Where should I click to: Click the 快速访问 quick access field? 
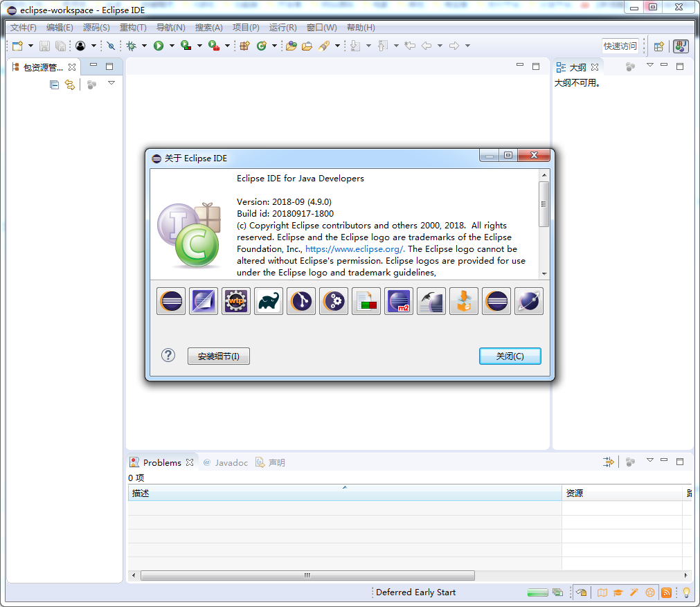pyautogui.click(x=620, y=46)
